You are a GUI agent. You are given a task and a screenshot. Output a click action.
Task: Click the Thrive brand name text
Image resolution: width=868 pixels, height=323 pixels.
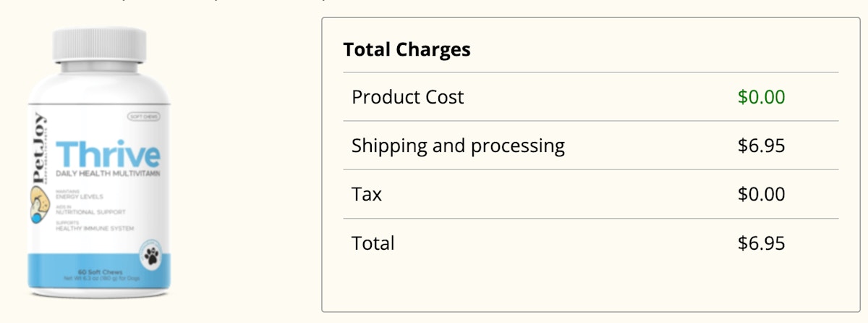[x=108, y=154]
